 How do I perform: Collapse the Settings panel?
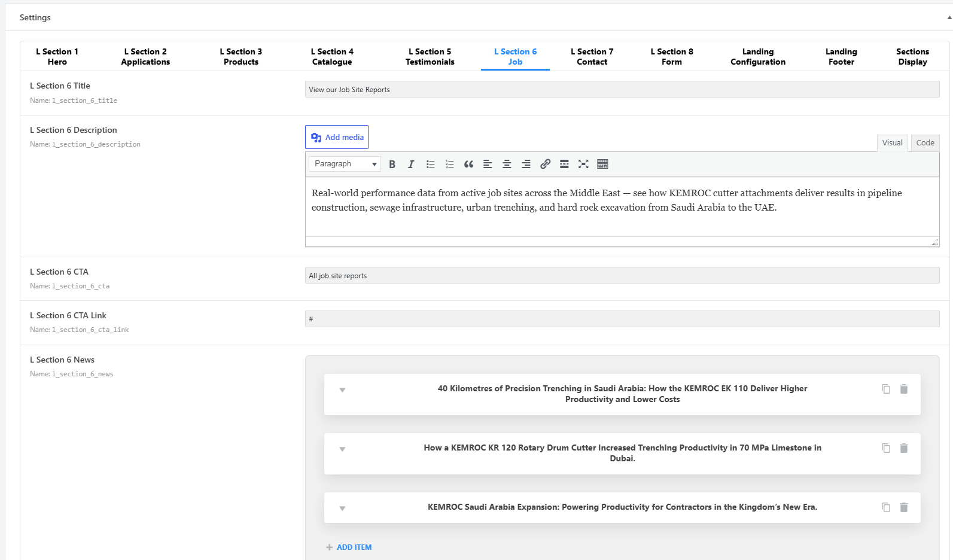(949, 18)
